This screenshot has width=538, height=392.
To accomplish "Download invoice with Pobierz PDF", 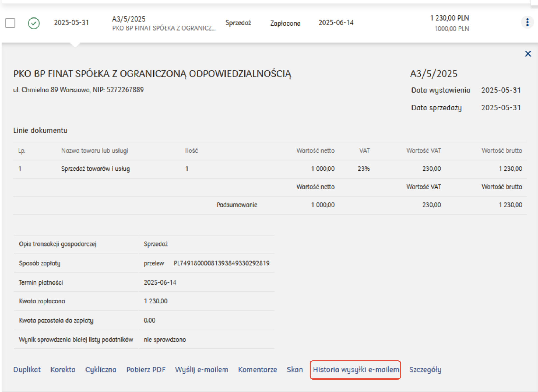I will [x=146, y=370].
